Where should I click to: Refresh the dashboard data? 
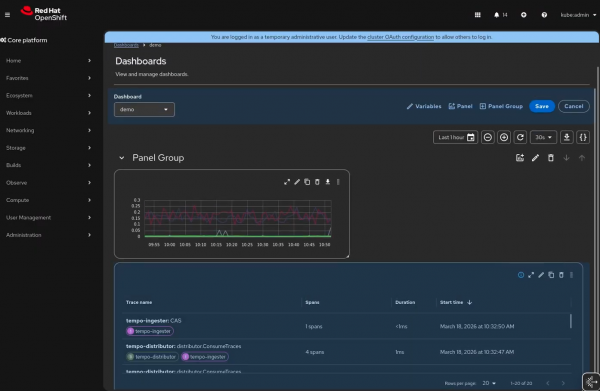tap(520, 137)
